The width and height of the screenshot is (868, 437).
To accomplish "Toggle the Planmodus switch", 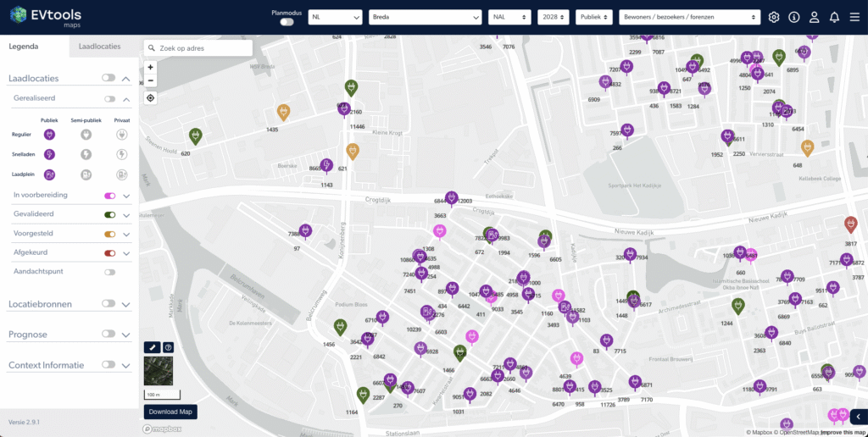I will 287,22.
